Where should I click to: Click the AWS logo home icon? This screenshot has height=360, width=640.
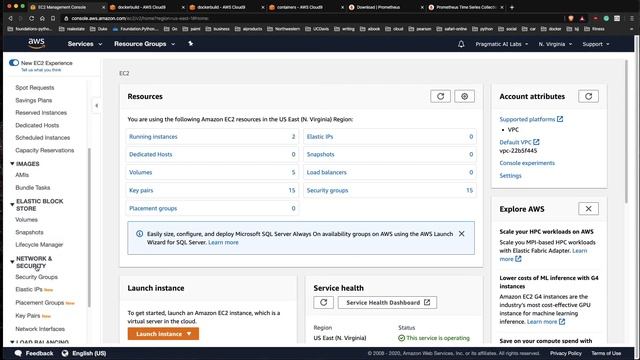[x=36, y=44]
